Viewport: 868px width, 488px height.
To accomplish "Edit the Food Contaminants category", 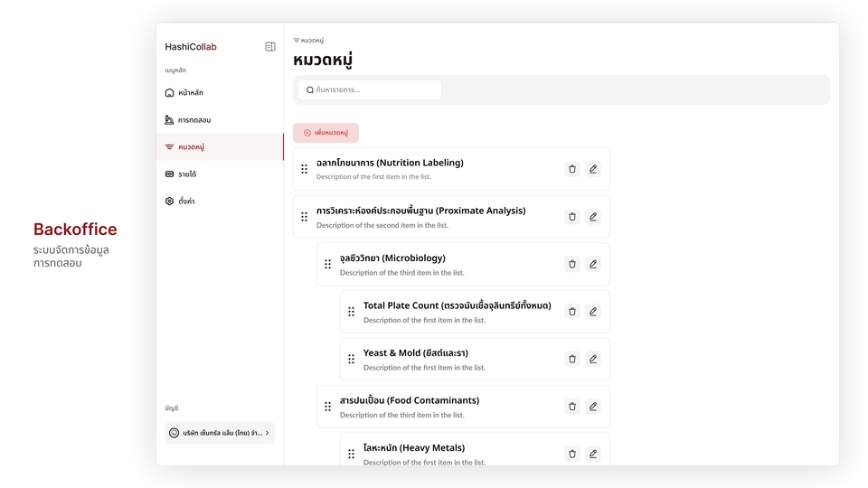I will 593,407.
